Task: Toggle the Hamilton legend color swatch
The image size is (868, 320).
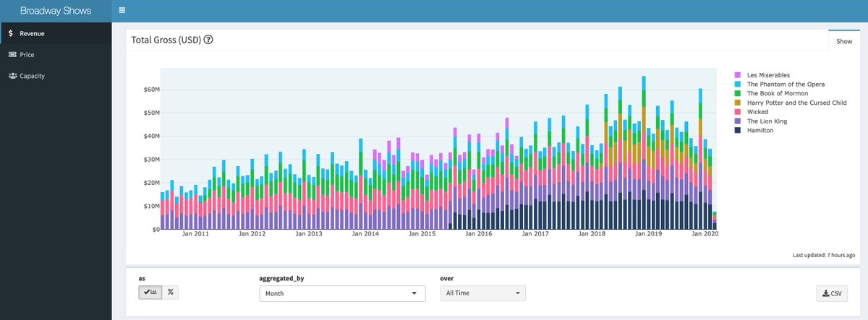Action: (x=737, y=131)
